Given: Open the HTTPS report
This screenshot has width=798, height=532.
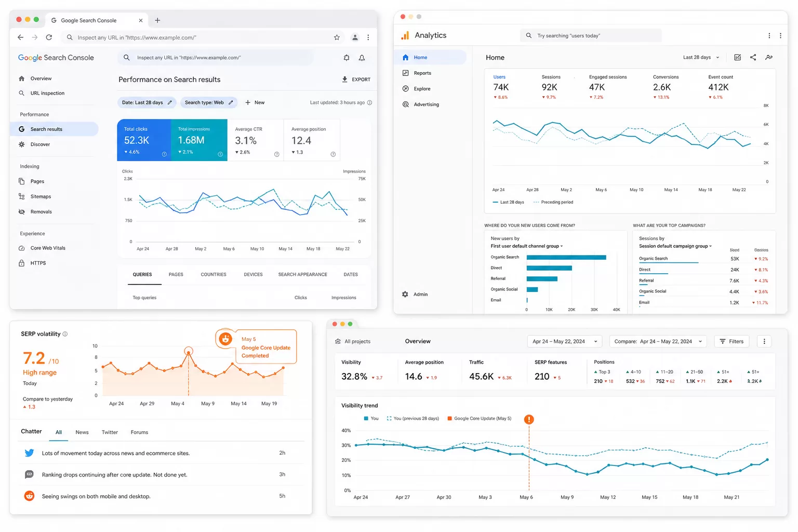Looking at the screenshot, I should pos(38,263).
